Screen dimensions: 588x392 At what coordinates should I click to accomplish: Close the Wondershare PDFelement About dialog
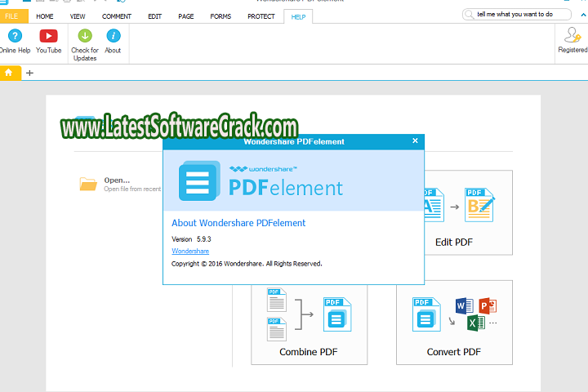click(415, 140)
